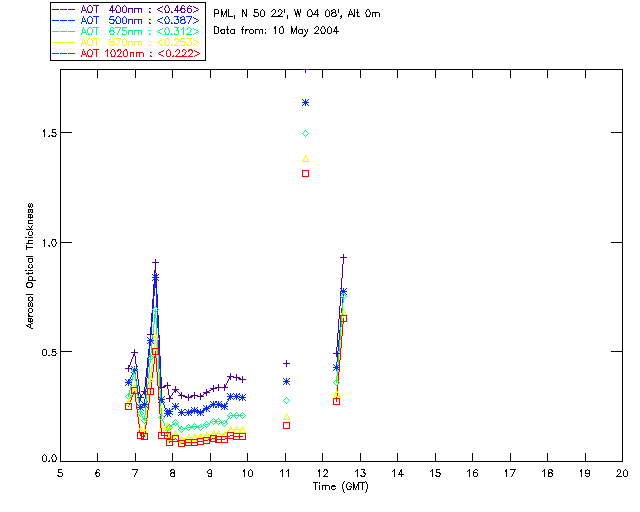
Task: Click the x-axis tick label 13
Action: [360, 473]
